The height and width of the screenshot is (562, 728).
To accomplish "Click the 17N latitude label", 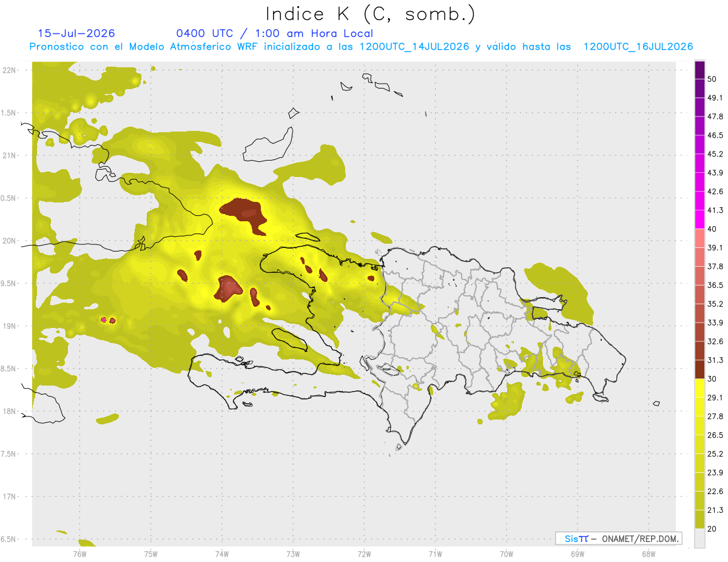I will click(x=9, y=497).
